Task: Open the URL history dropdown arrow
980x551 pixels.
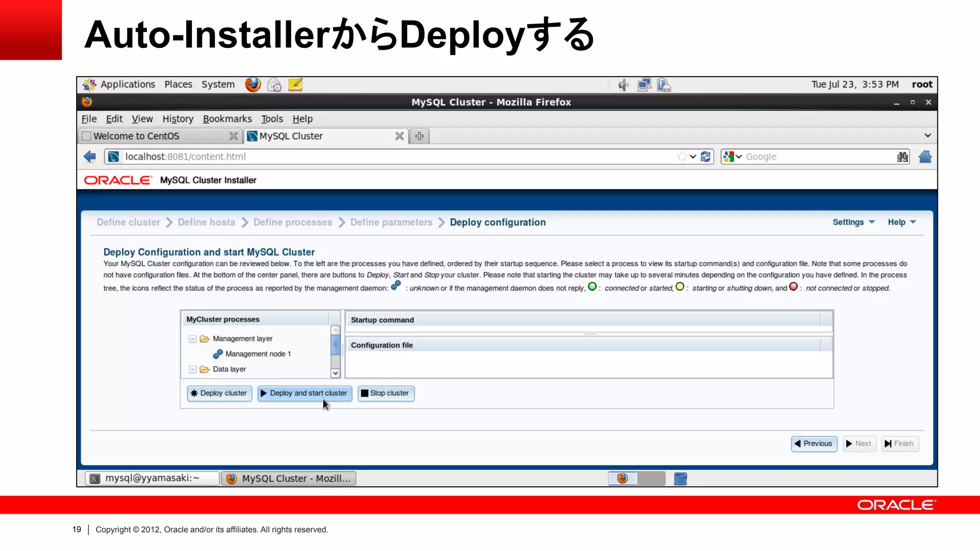Action: click(x=693, y=156)
